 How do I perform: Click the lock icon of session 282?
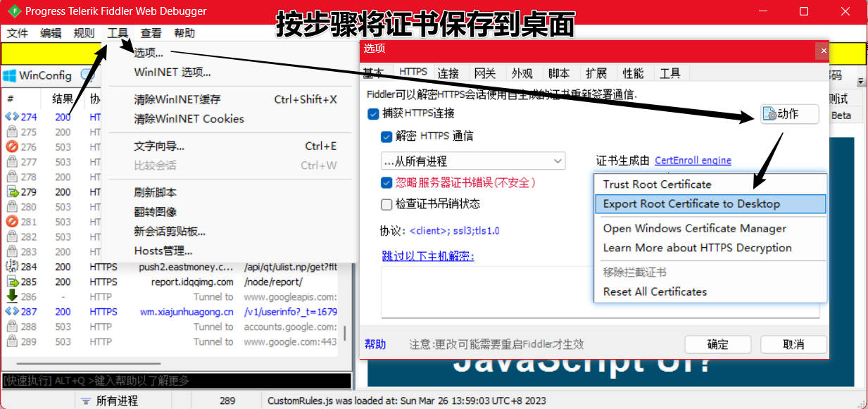[12, 237]
